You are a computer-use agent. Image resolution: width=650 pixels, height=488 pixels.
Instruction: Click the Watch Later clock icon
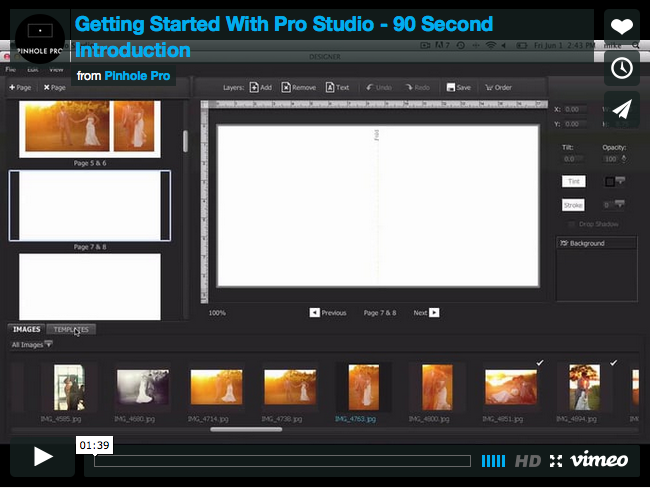tap(621, 68)
